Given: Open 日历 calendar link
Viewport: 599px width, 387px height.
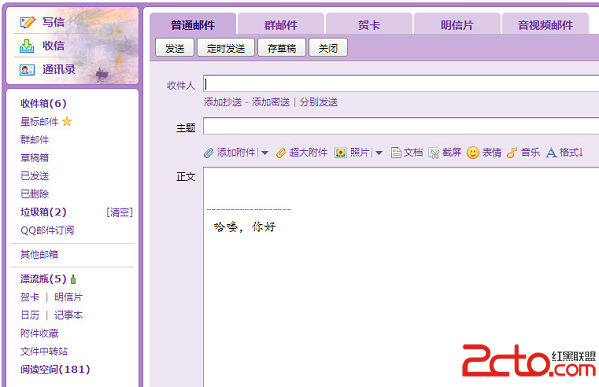Looking at the screenshot, I should click(x=30, y=315).
